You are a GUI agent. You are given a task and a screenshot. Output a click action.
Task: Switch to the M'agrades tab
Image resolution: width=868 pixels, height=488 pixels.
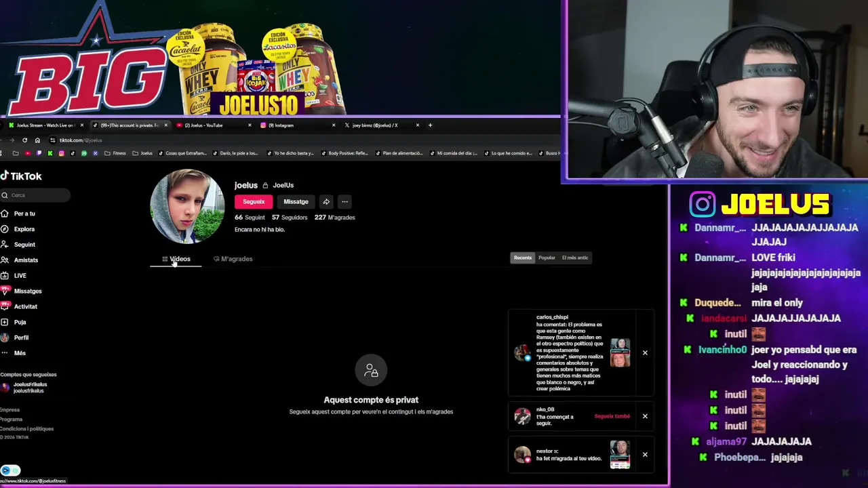pos(233,259)
